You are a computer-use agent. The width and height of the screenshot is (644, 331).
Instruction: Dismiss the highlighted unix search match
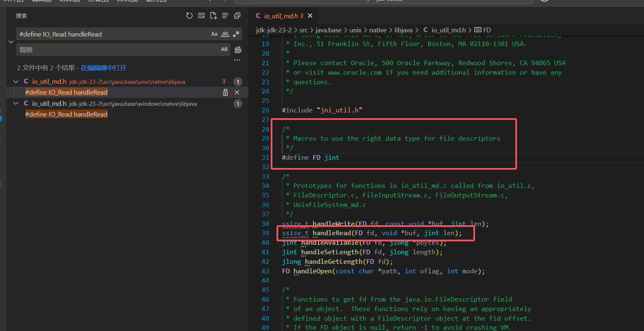point(237,92)
